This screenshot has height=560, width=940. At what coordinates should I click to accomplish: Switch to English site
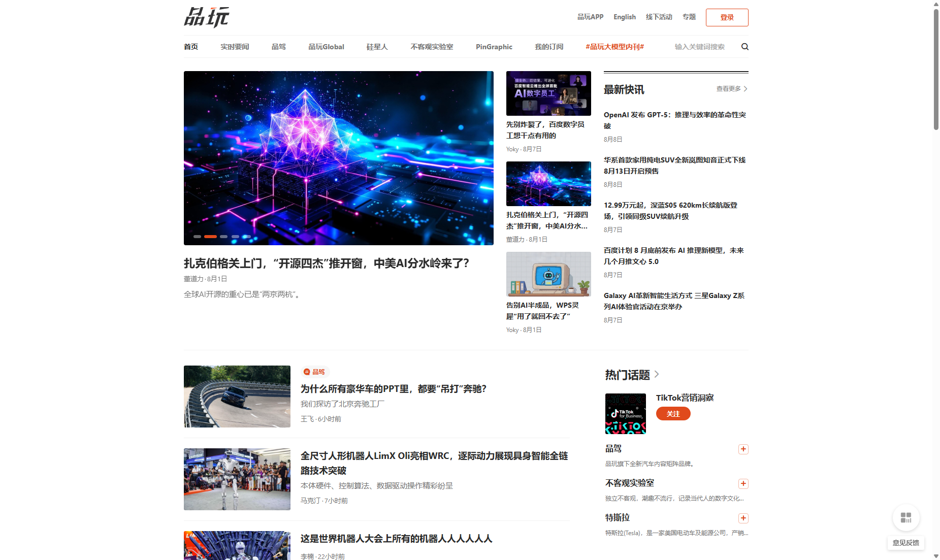tap(625, 17)
